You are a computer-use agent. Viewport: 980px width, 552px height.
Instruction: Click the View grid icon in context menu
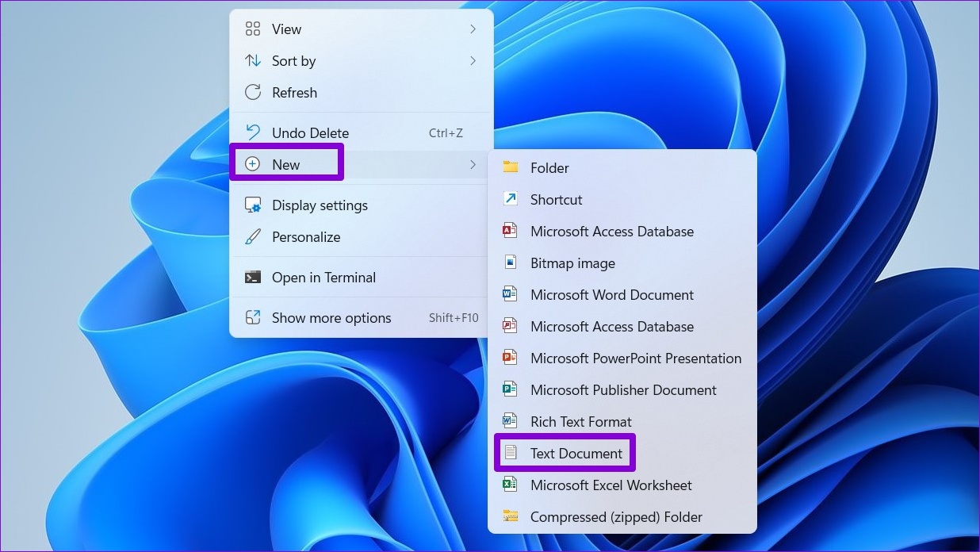click(x=253, y=29)
